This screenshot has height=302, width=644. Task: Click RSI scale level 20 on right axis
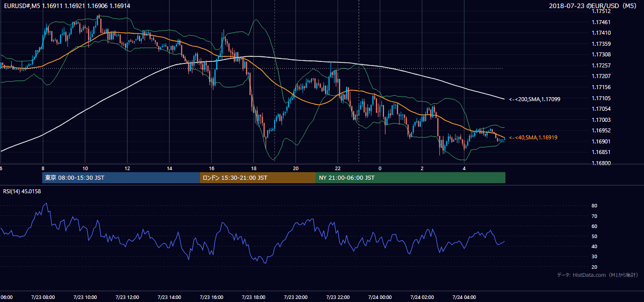click(595, 267)
